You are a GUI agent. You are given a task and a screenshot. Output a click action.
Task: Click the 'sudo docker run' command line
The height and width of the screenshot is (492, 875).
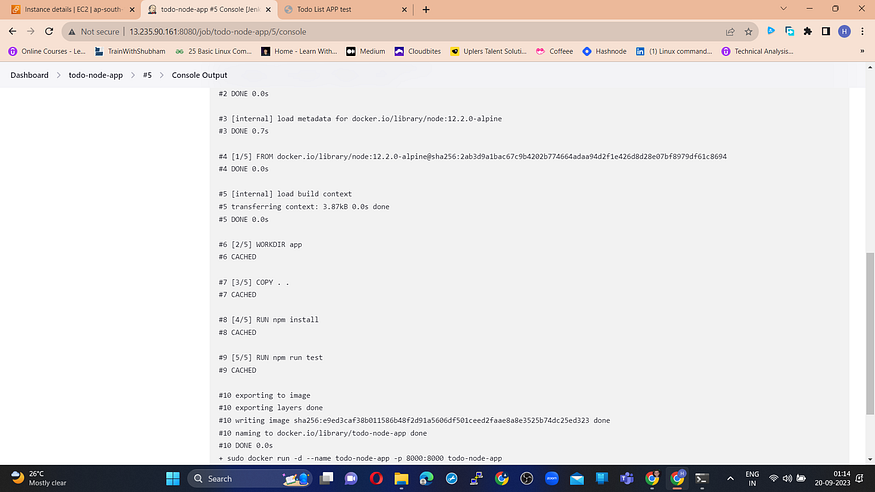pyautogui.click(x=360, y=459)
